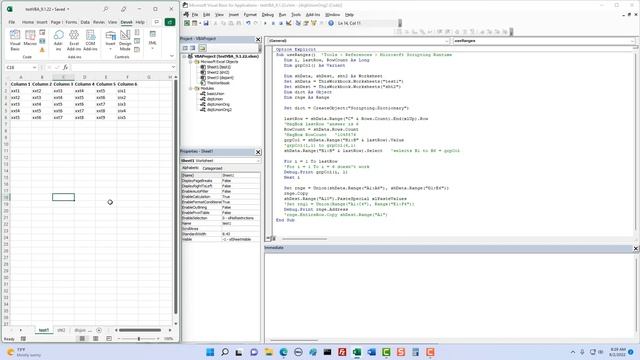The width and height of the screenshot is (640, 360).
Task: Expand the formula bar
Action: click(x=173, y=67)
